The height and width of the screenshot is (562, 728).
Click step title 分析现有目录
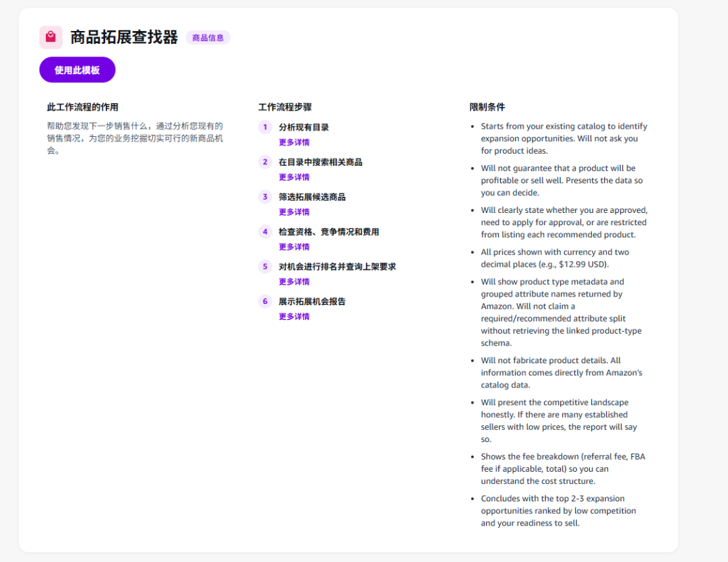tap(303, 127)
